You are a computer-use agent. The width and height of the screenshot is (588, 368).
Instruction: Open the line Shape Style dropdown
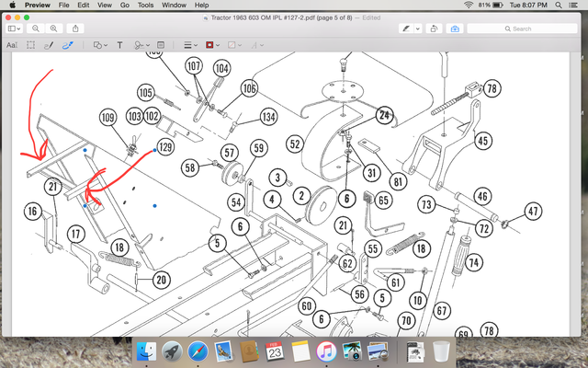(x=190, y=45)
